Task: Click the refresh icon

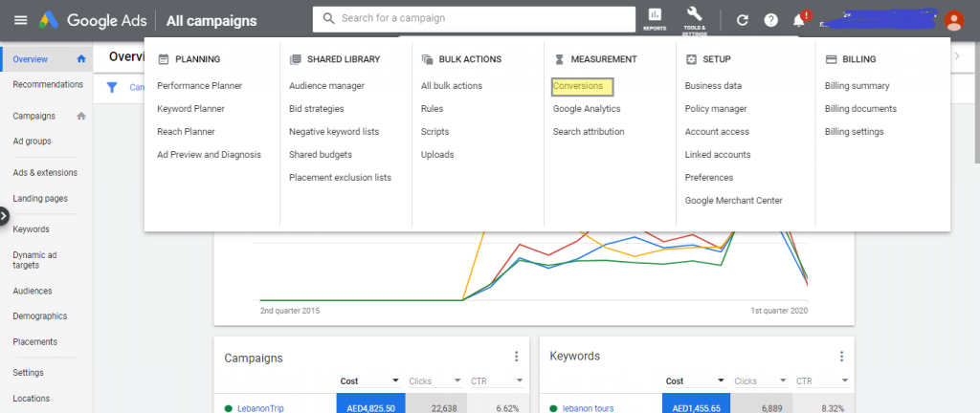Action: (x=742, y=19)
